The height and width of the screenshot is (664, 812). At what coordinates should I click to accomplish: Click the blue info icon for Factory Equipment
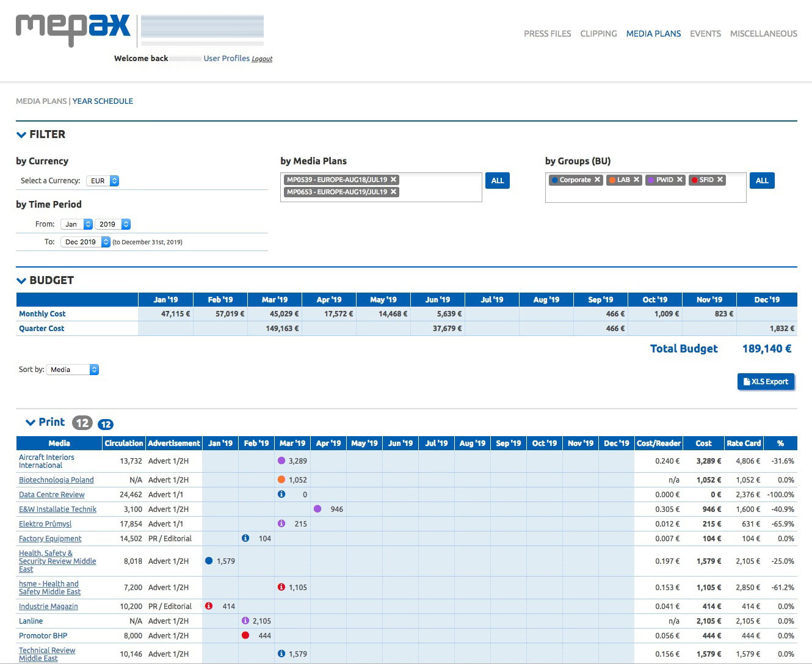[245, 538]
